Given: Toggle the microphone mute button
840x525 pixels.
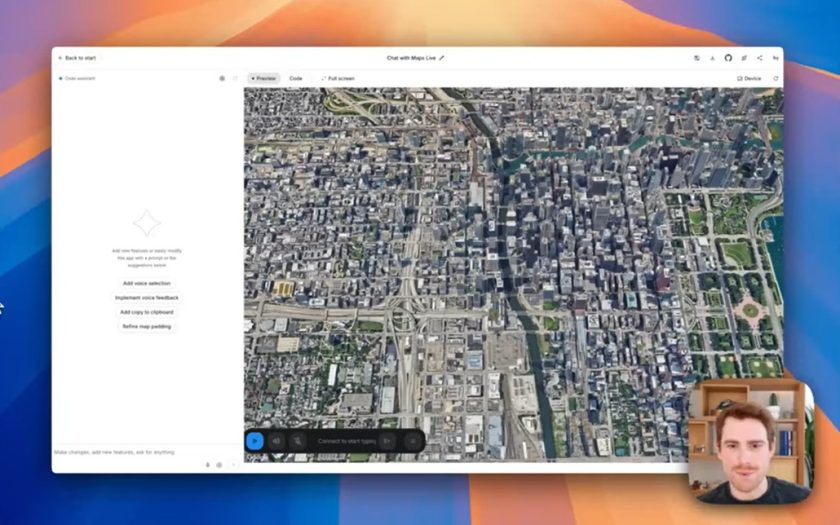Looking at the screenshot, I should pyautogui.click(x=297, y=441).
